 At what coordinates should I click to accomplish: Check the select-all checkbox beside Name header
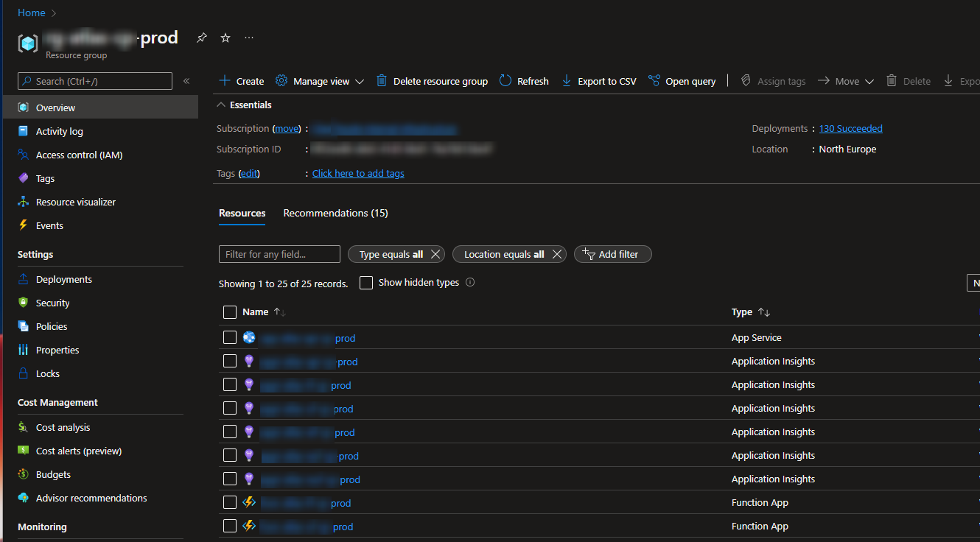[x=230, y=312]
